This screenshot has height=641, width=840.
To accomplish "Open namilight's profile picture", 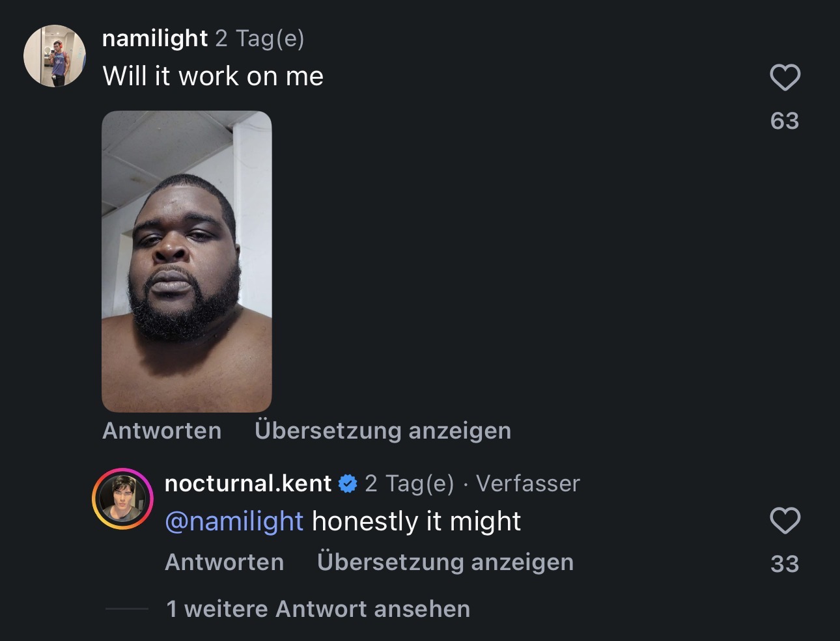I will (55, 56).
